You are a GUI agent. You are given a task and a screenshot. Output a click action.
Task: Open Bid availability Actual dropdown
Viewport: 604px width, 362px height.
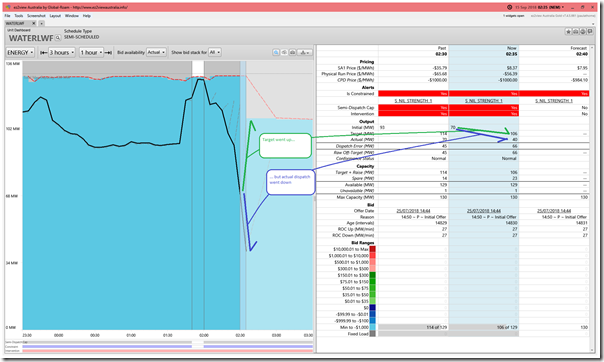click(156, 52)
